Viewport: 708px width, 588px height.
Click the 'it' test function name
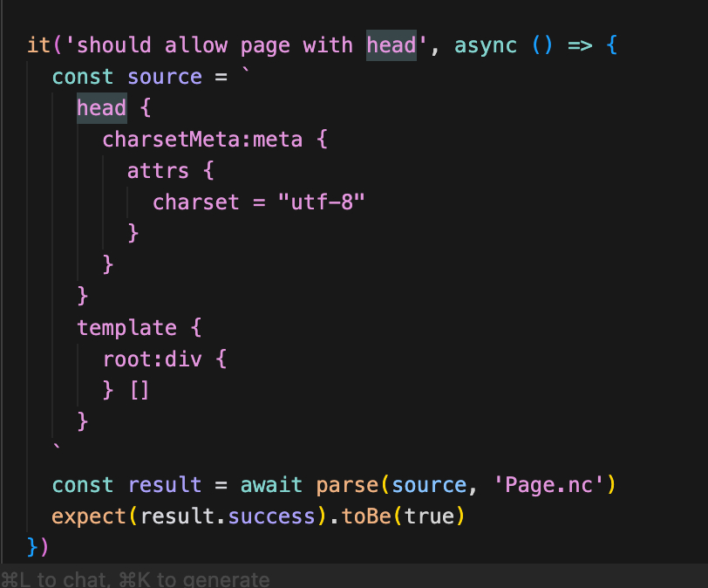click(39, 44)
